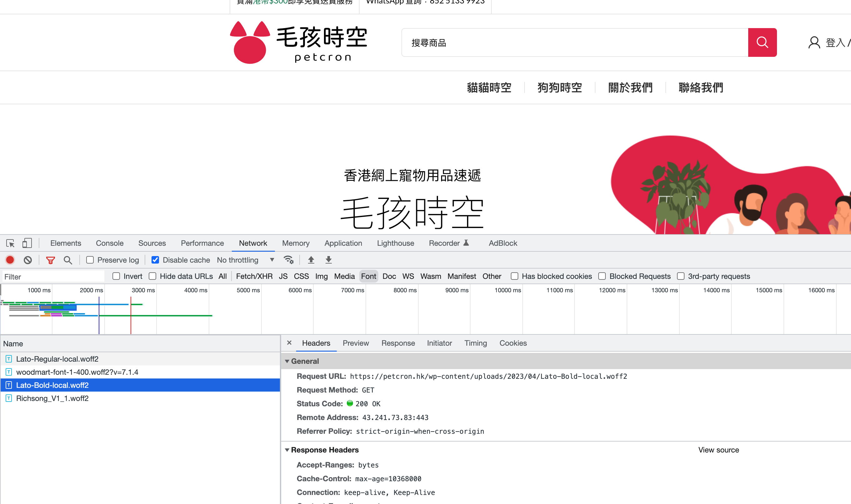Click the Filter text input field
851x504 pixels.
click(x=53, y=276)
